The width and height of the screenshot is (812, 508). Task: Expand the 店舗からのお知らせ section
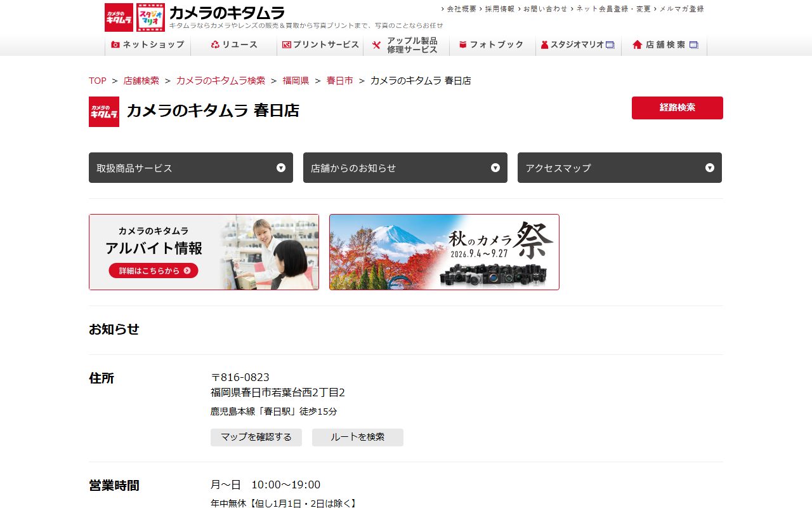(405, 168)
